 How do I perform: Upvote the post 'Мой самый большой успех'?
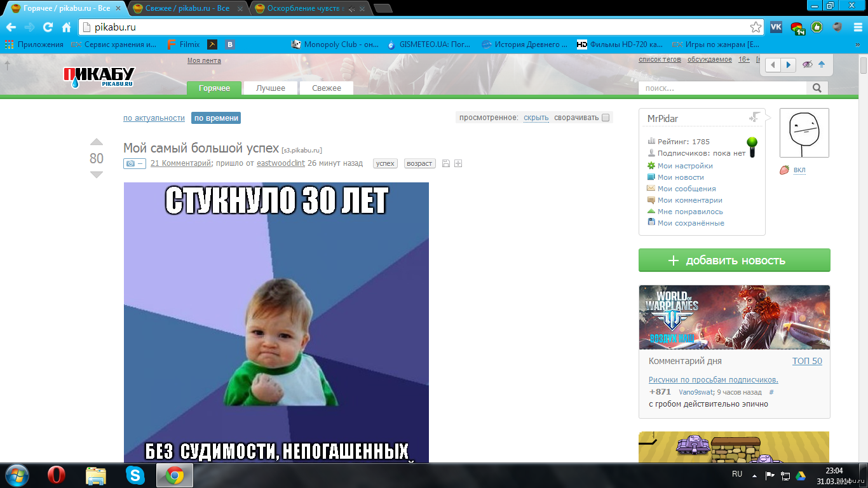click(96, 142)
